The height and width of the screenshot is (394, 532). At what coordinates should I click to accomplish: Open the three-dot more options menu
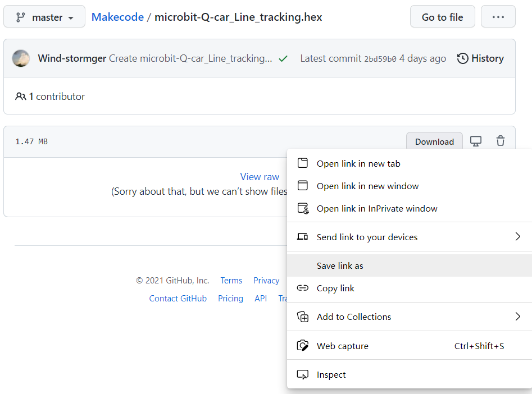tap(498, 17)
